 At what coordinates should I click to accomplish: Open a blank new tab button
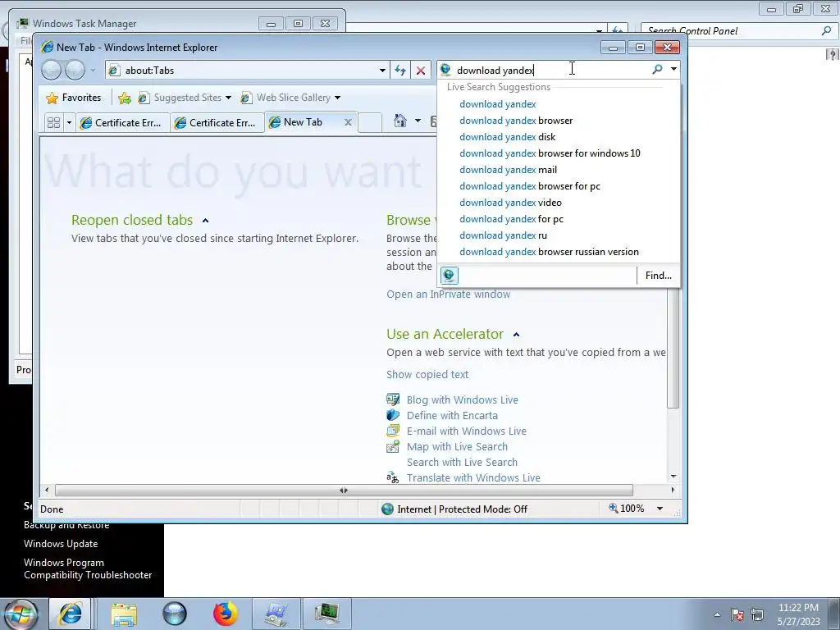370,123
